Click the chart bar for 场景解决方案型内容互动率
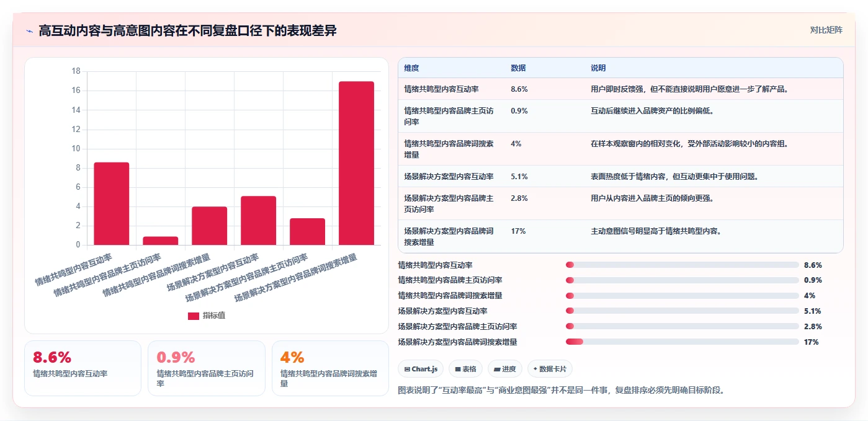868x421 pixels. click(259, 220)
